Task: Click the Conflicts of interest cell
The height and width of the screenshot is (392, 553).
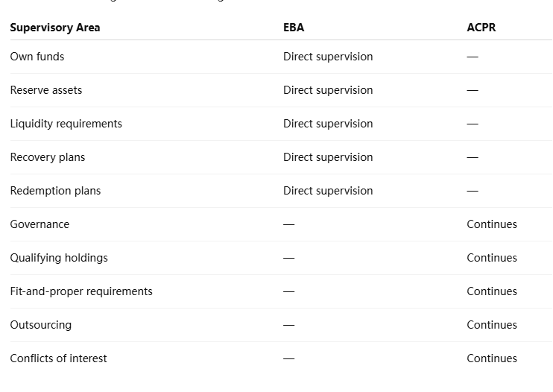Action: [x=58, y=358]
